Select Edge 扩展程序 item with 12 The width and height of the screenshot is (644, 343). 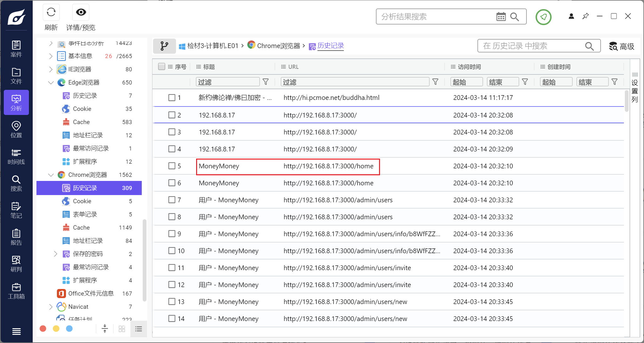tap(89, 161)
